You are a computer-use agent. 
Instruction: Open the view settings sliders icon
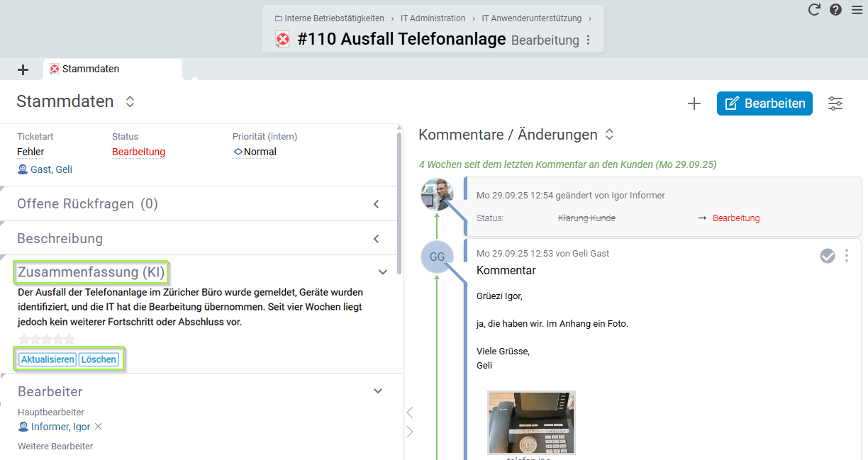(x=835, y=103)
